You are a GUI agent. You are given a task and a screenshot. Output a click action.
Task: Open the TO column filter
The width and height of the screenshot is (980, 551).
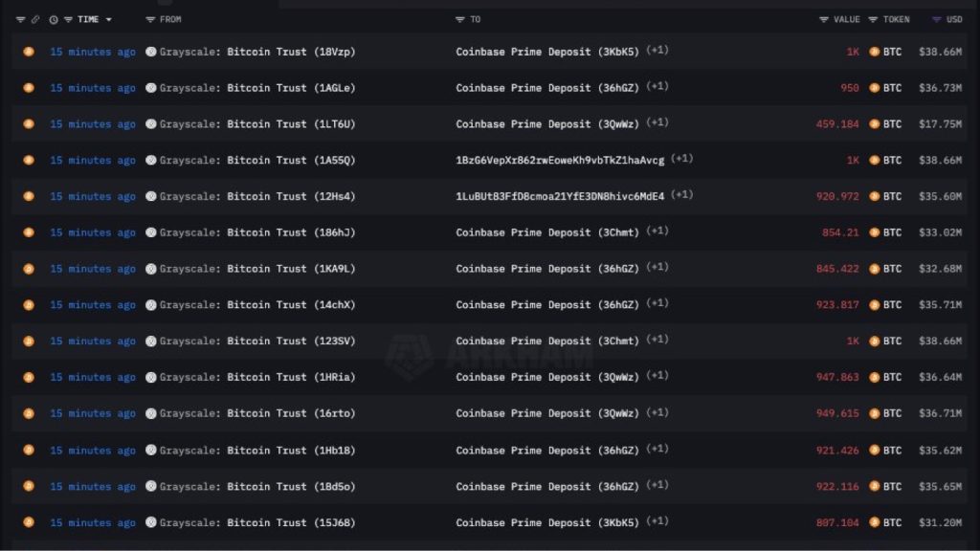460,19
